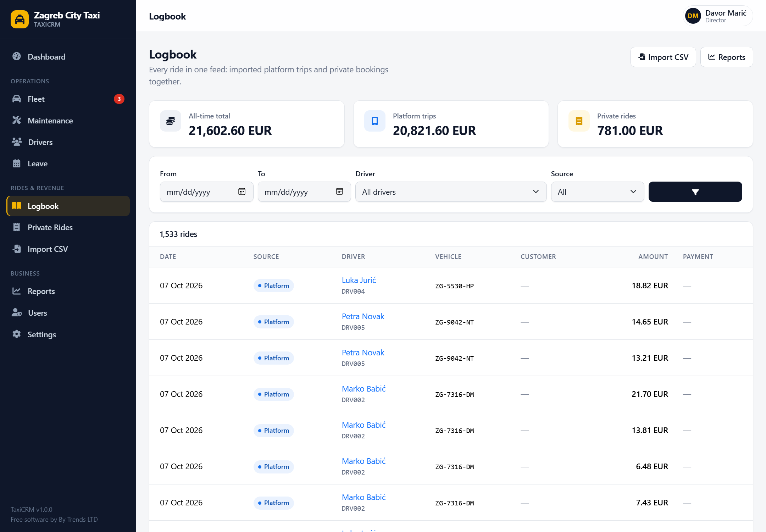Open the Dashboard page
The height and width of the screenshot is (532, 766).
click(x=68, y=57)
